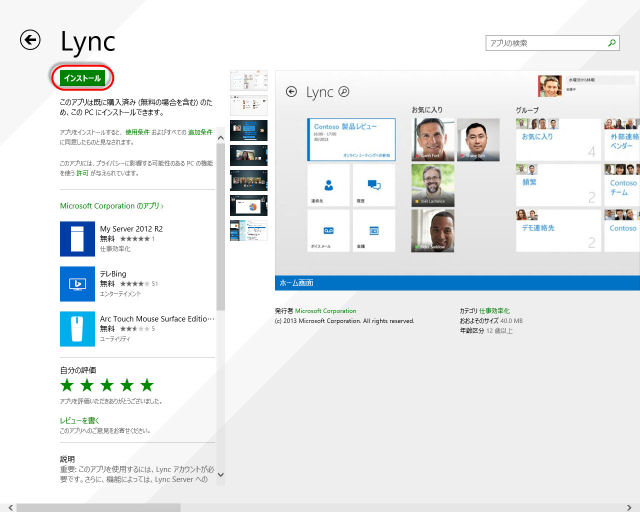This screenshot has height=512, width=640.
Task: Click the green search magnifier icon
Action: [611, 43]
